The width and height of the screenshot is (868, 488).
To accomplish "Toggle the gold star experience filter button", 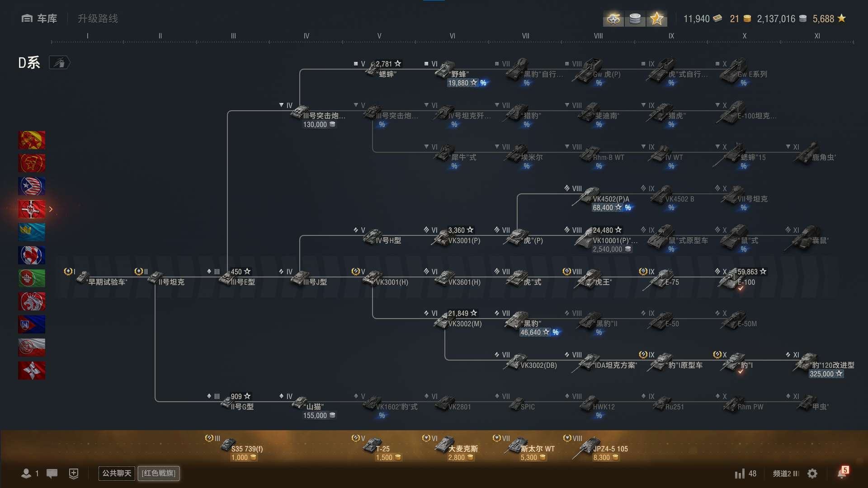I will [x=656, y=19].
